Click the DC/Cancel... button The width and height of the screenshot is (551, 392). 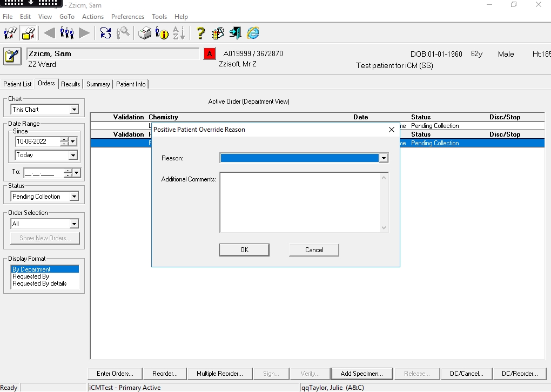click(466, 374)
